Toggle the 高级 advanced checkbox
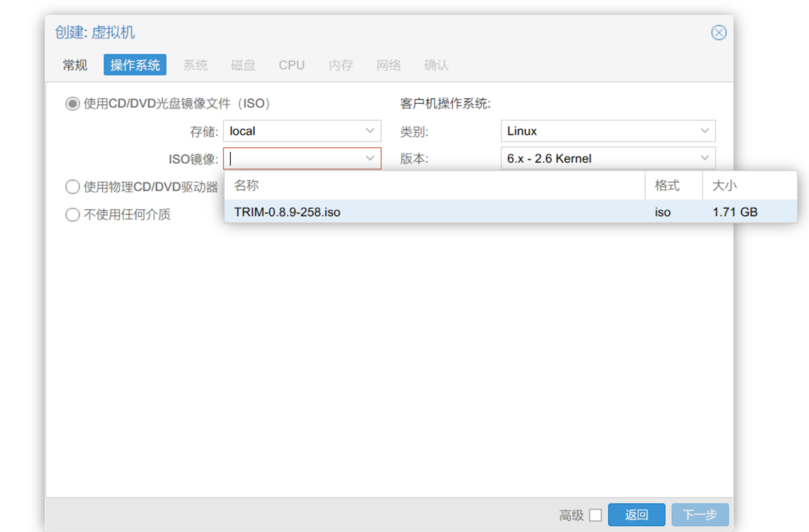 595,515
